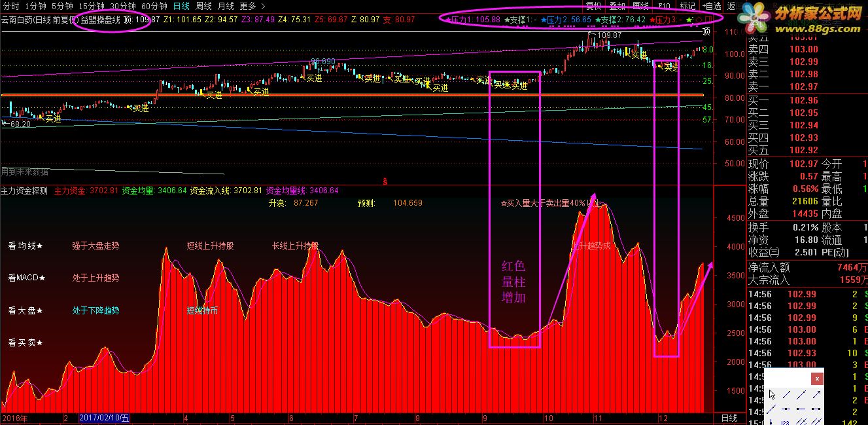
Task: Click the 看MACD★ label
Action: pyautogui.click(x=27, y=278)
